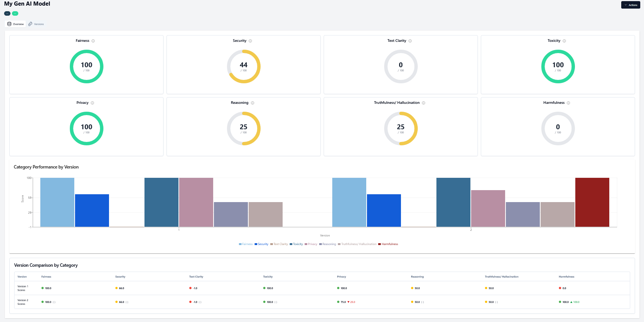Click the Privacy column header in table
The width and height of the screenshot is (644, 322).
[341, 277]
